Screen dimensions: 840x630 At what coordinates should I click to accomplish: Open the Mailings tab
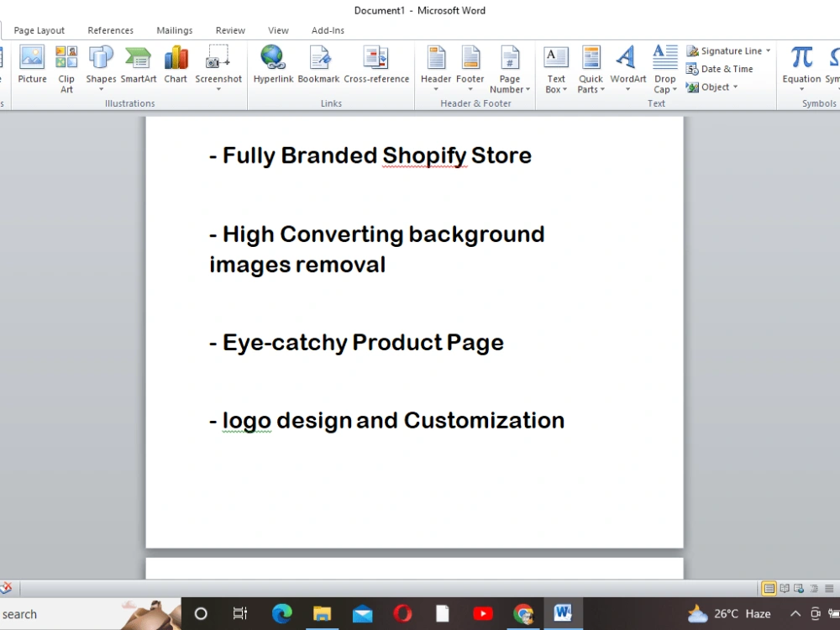pyautogui.click(x=175, y=30)
